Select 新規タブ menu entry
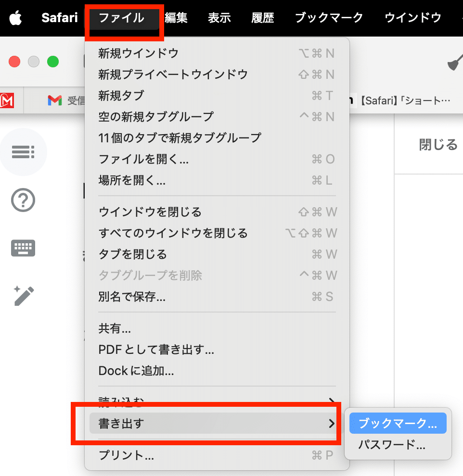The image size is (463, 476). 217,96
